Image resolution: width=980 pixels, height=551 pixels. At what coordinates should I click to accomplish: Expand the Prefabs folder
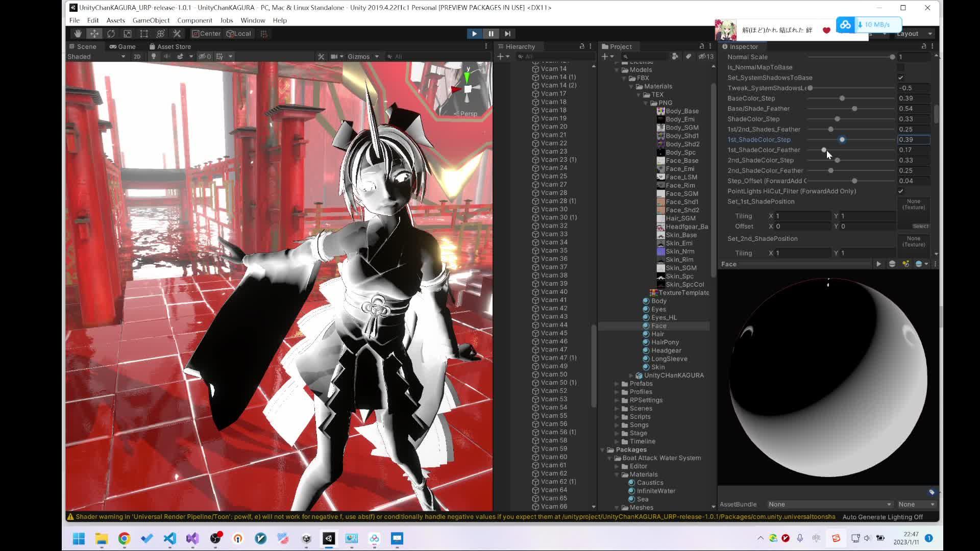[617, 384]
